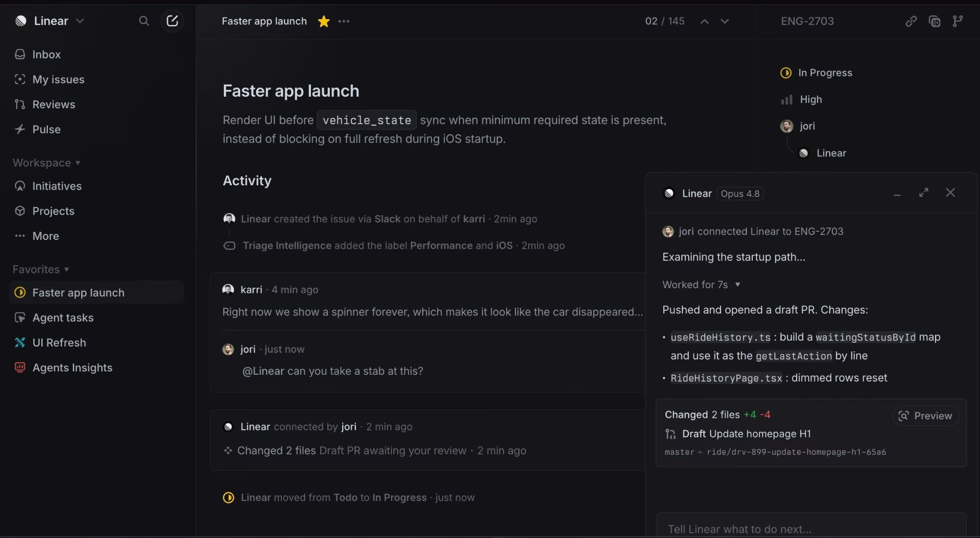Viewport: 980px width, 538px height.
Task: Close the Linear agent panel
Action: point(950,192)
